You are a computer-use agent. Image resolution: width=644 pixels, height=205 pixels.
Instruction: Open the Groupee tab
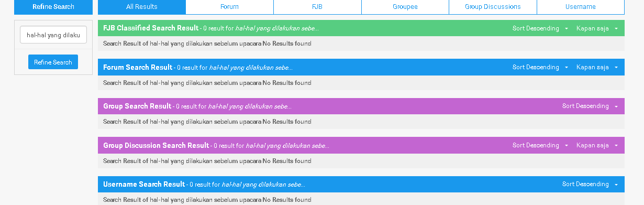(405, 7)
